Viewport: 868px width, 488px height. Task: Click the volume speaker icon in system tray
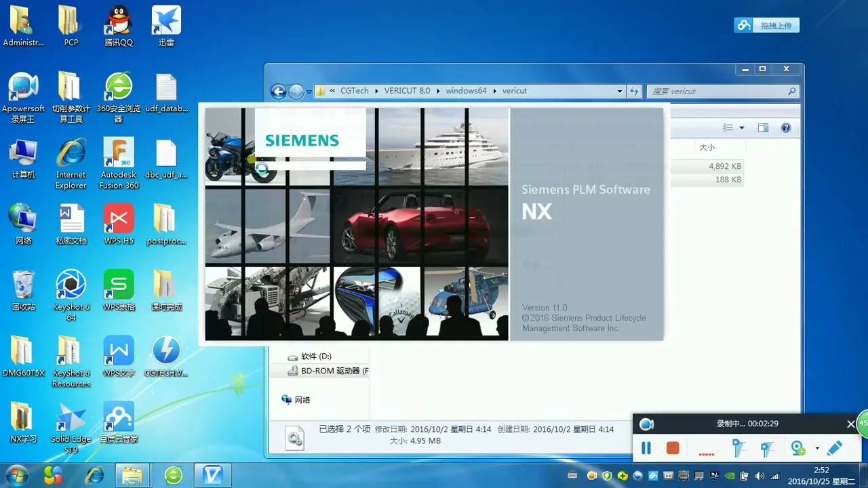(x=759, y=476)
